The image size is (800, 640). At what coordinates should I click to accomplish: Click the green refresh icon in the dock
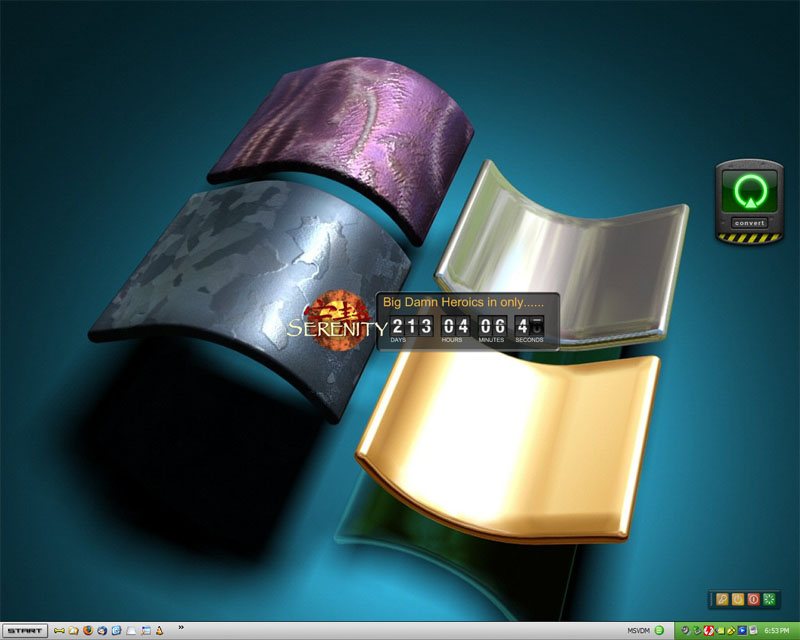[769, 599]
